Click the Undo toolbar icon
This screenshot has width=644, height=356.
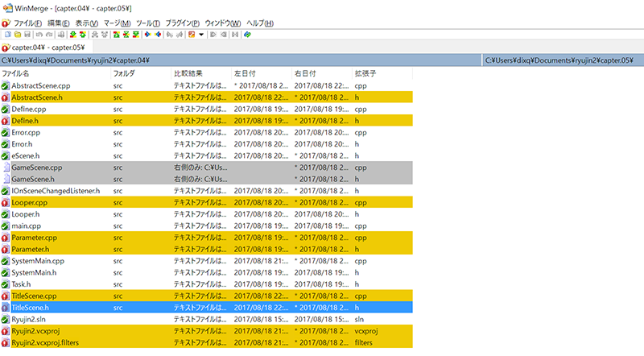(39, 35)
